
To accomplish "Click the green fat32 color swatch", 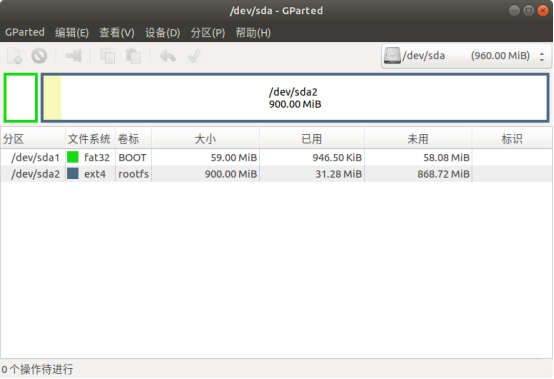I will pos(73,157).
